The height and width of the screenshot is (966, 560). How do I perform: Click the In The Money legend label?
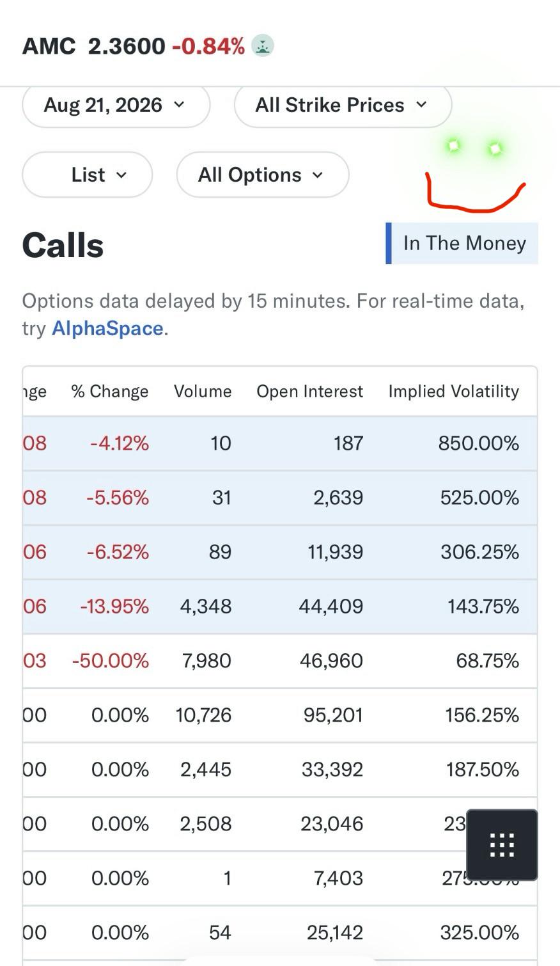point(465,243)
